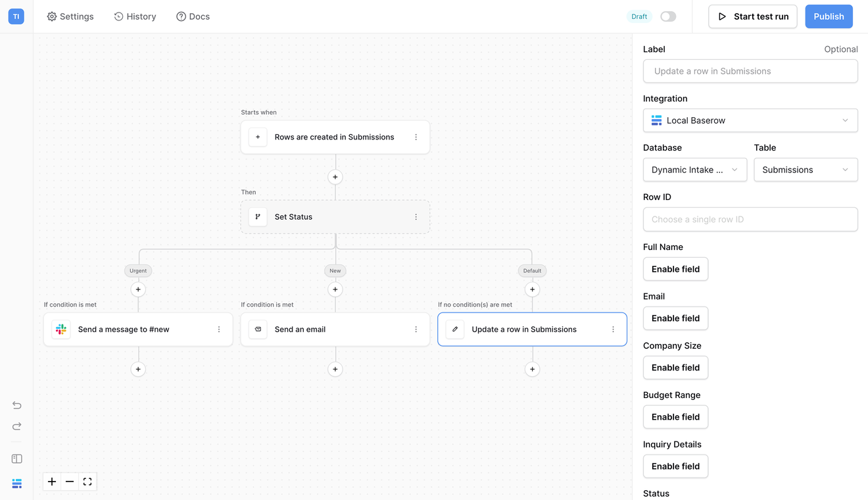Expand the Table dropdown Submissions
The width and height of the screenshot is (868, 500).
click(806, 170)
